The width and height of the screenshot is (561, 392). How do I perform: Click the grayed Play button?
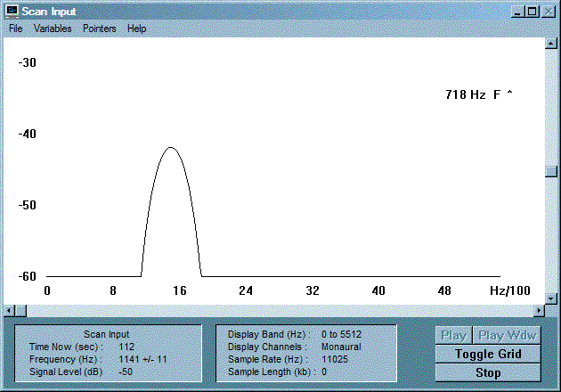(453, 336)
